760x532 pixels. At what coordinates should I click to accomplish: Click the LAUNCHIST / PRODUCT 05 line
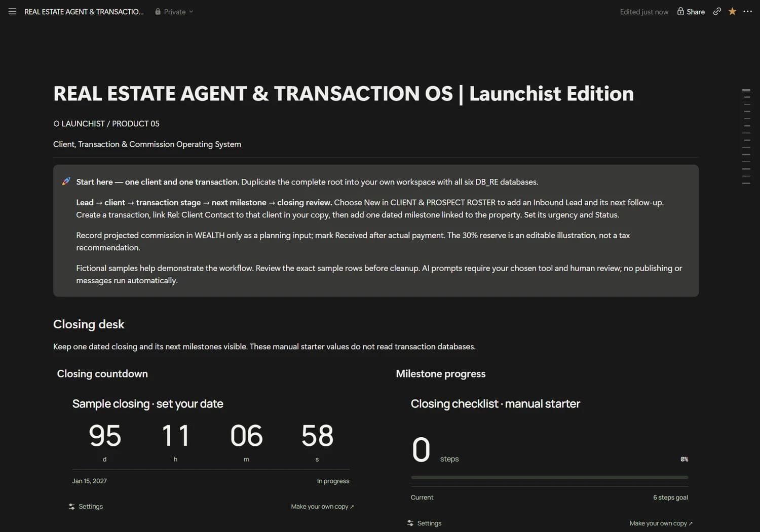point(106,124)
